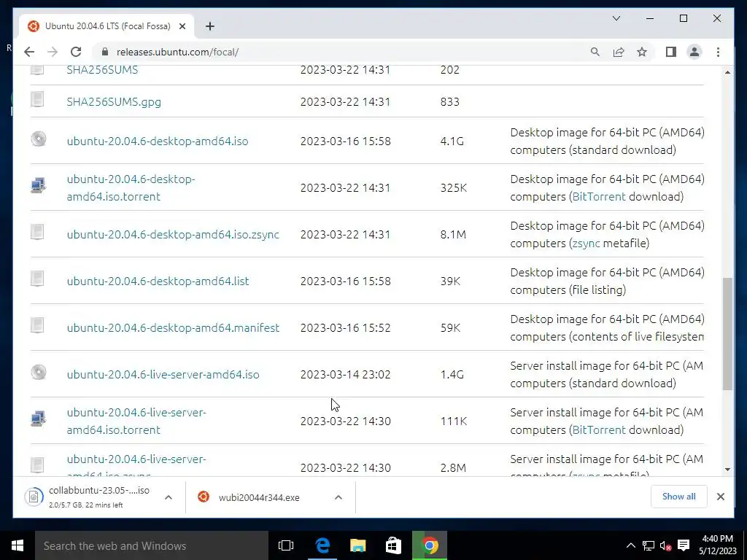The image size is (747, 560).
Task: Reload the Ubuntu releases page
Action: coord(76,52)
